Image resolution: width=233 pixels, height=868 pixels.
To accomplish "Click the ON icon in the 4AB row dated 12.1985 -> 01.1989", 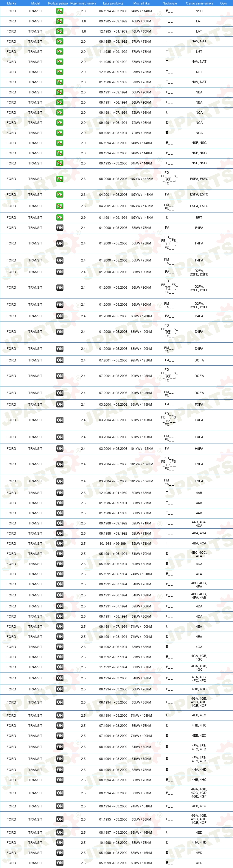I will point(60,493).
